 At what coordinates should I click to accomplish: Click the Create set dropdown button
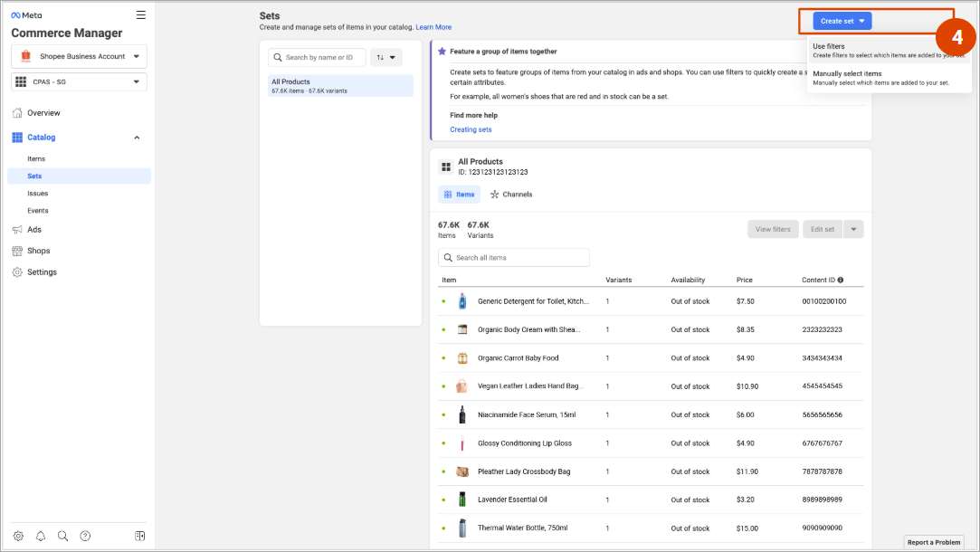(842, 21)
